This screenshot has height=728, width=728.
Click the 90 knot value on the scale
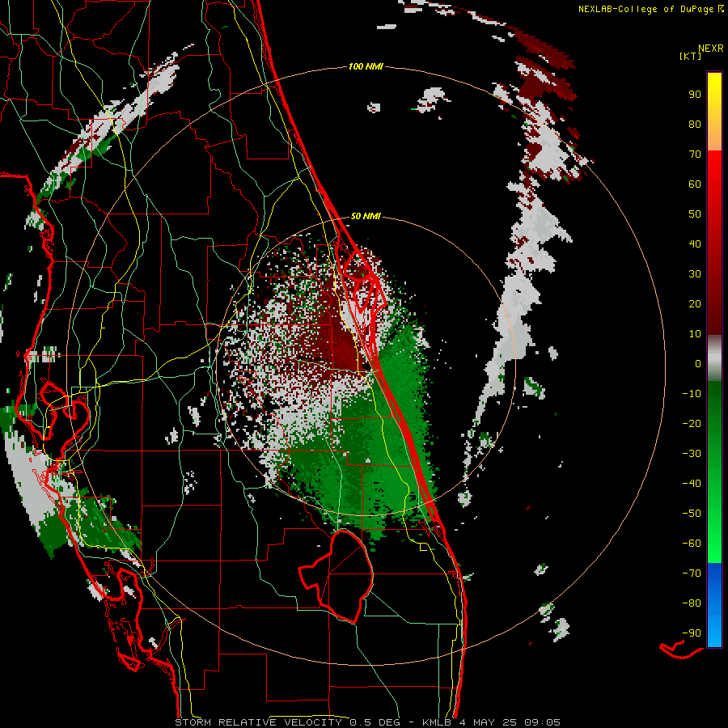pyautogui.click(x=695, y=95)
